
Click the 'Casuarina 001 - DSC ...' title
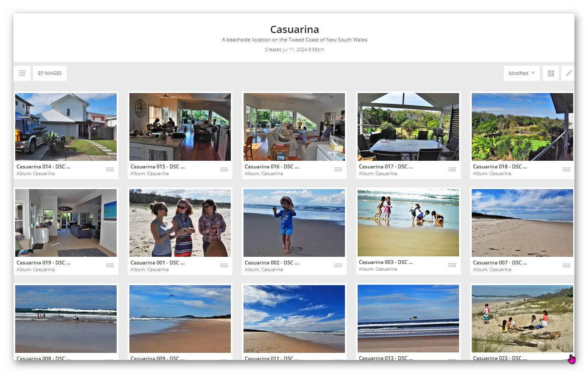pyautogui.click(x=158, y=263)
